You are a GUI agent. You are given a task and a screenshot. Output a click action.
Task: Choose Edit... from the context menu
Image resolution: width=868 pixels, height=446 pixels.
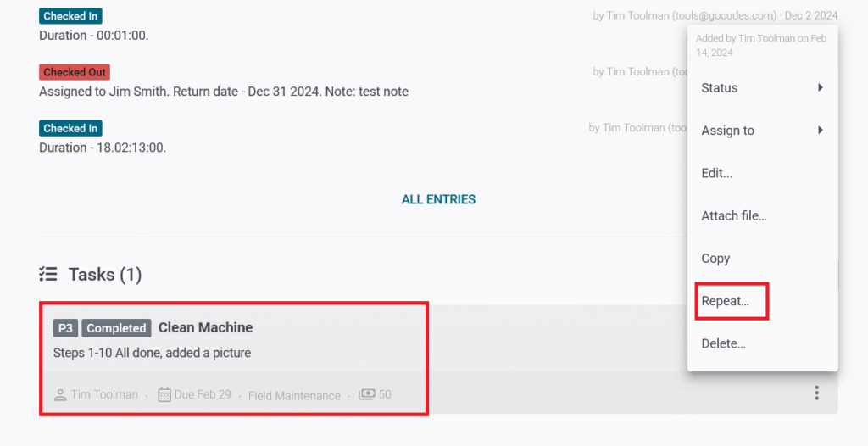717,173
